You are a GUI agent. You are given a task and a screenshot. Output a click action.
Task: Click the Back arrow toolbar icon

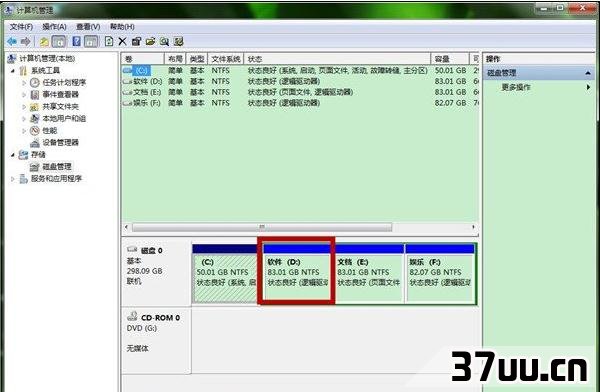coord(12,41)
